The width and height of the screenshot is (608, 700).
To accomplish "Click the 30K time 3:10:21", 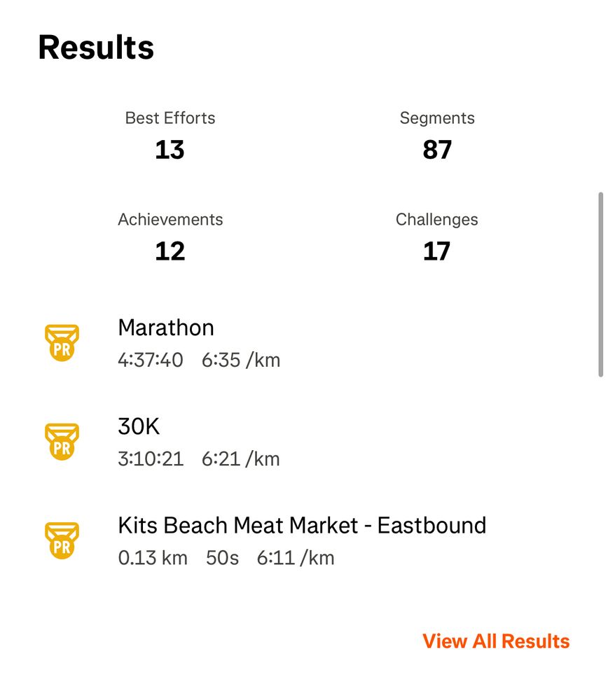I will point(151,459).
